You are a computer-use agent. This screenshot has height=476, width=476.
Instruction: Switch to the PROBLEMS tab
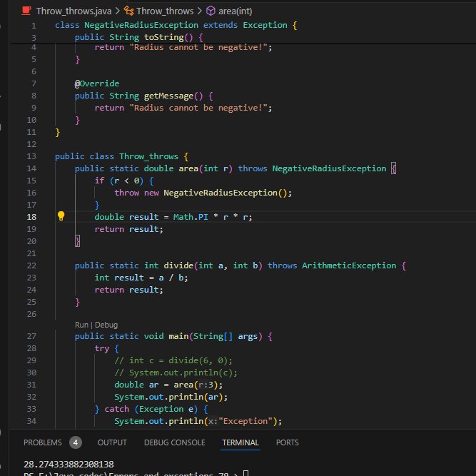tap(43, 442)
